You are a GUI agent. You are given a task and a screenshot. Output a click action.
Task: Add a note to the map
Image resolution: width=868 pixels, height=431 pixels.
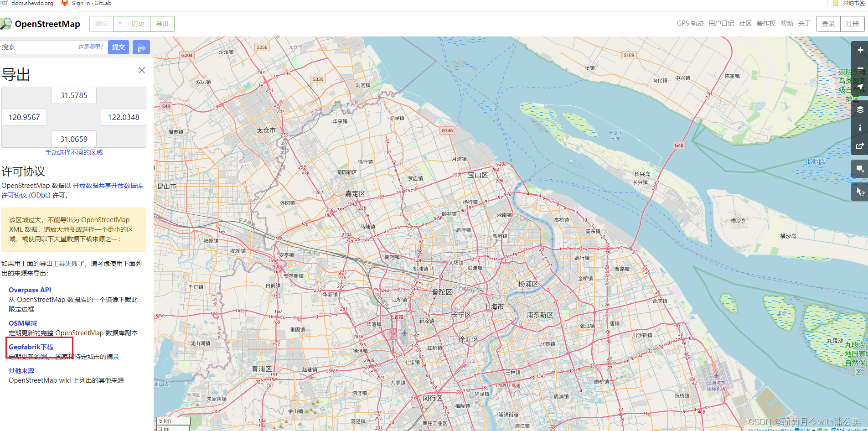860,169
